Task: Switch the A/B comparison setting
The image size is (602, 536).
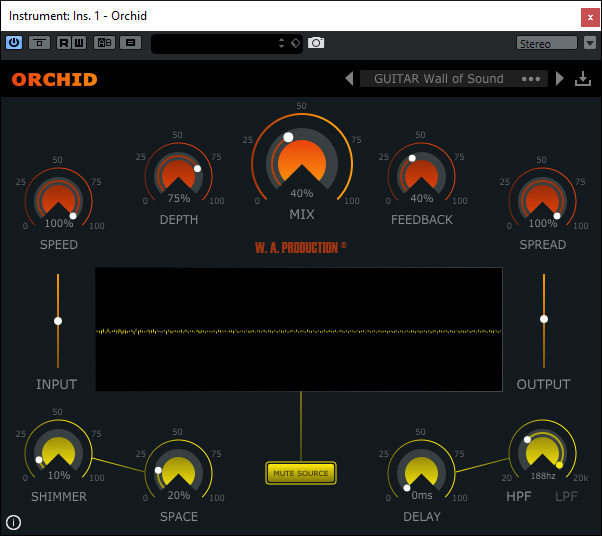Action: coord(104,43)
